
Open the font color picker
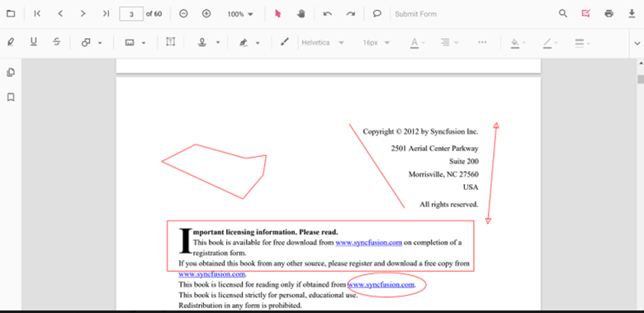click(418, 42)
